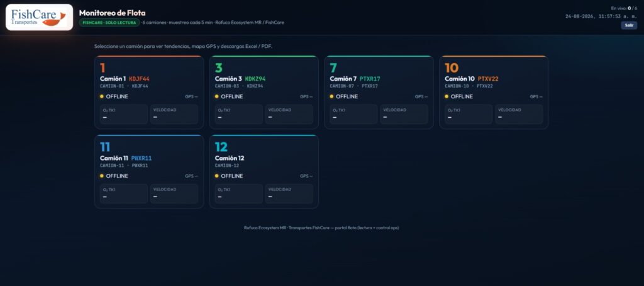The width and height of the screenshot is (644, 286).
Task: Open the Camión 3 card title
Action: pos(228,79)
